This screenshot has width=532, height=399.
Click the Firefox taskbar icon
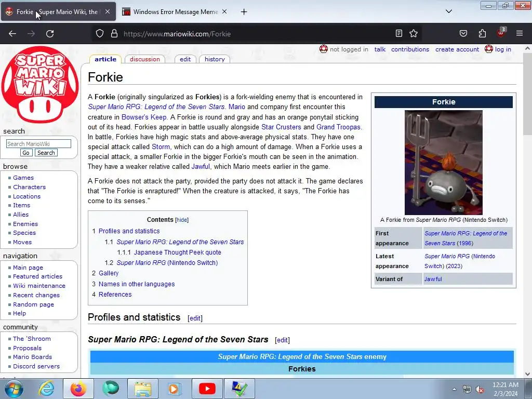[x=78, y=389]
